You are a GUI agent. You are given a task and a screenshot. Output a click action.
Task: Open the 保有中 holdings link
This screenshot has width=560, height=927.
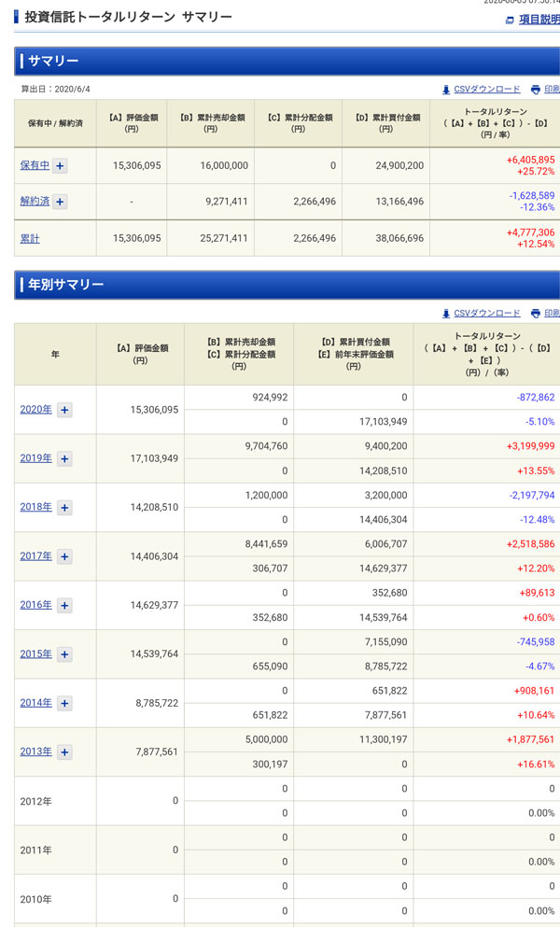point(35,165)
